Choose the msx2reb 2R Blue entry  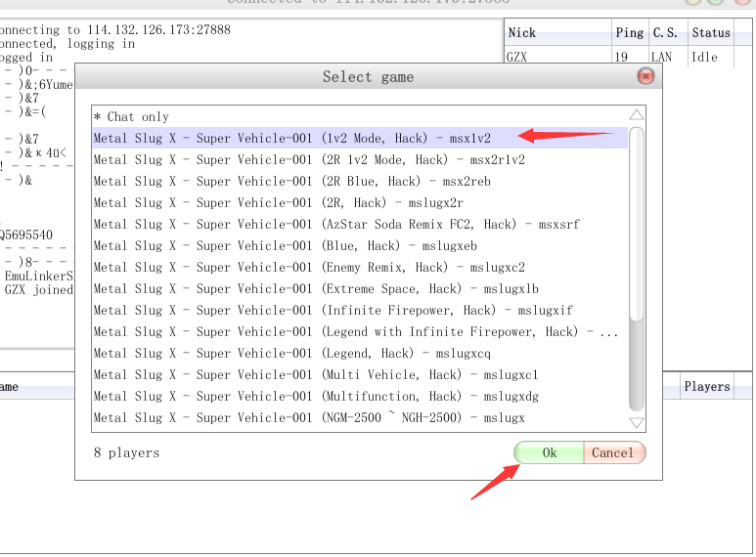[x=360, y=181]
